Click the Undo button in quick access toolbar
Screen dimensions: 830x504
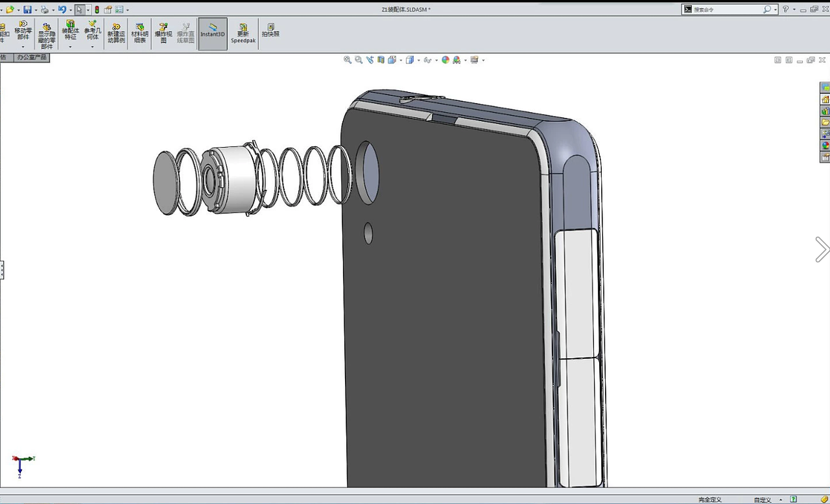tap(62, 9)
